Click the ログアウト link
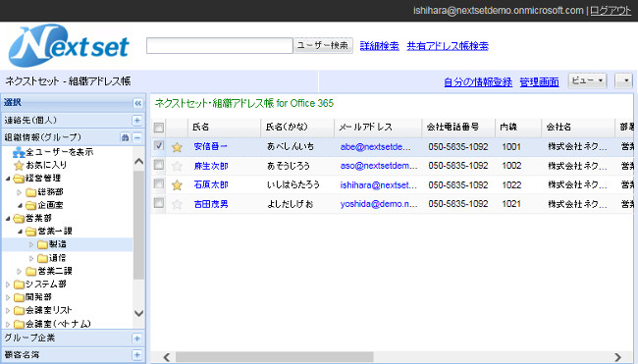Viewport: 638px width, 364px height. 611,11
